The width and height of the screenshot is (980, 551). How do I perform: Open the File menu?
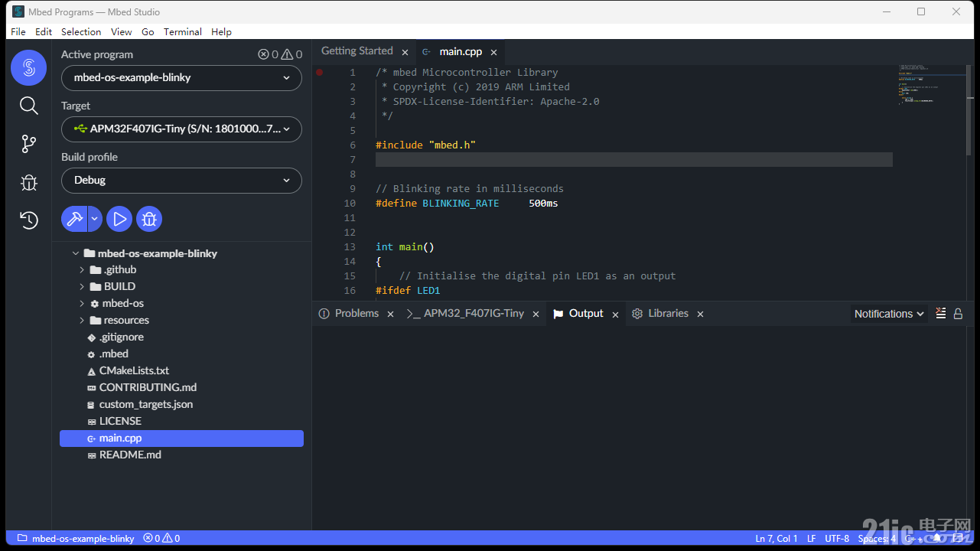point(18,31)
